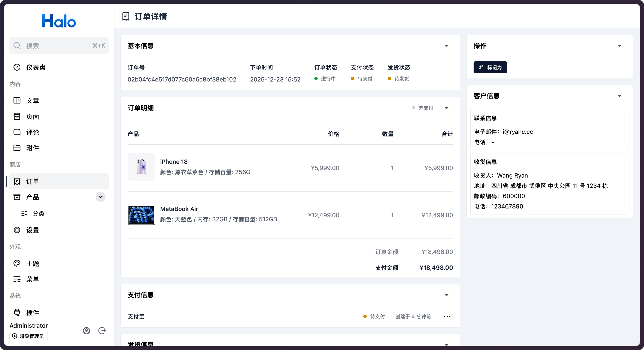Collapse the 产品 submenu chevron

point(100,197)
